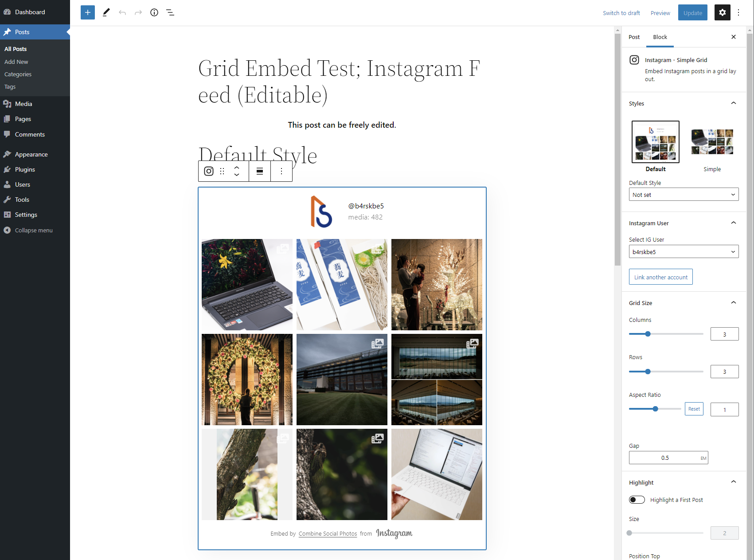Screen dimensions: 754x560
Task: Open block toolbar more options menu
Action: [x=281, y=171]
